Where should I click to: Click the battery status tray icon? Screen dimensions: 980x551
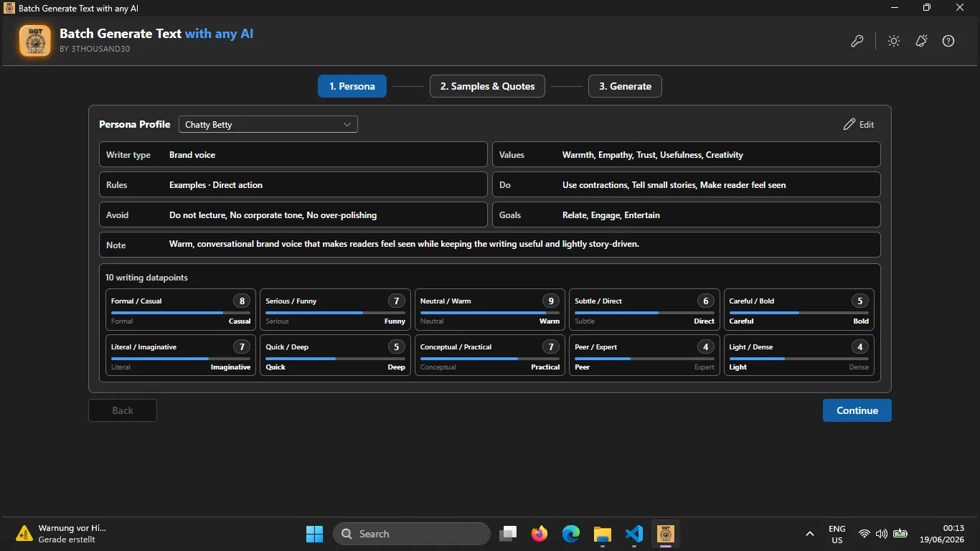click(900, 534)
